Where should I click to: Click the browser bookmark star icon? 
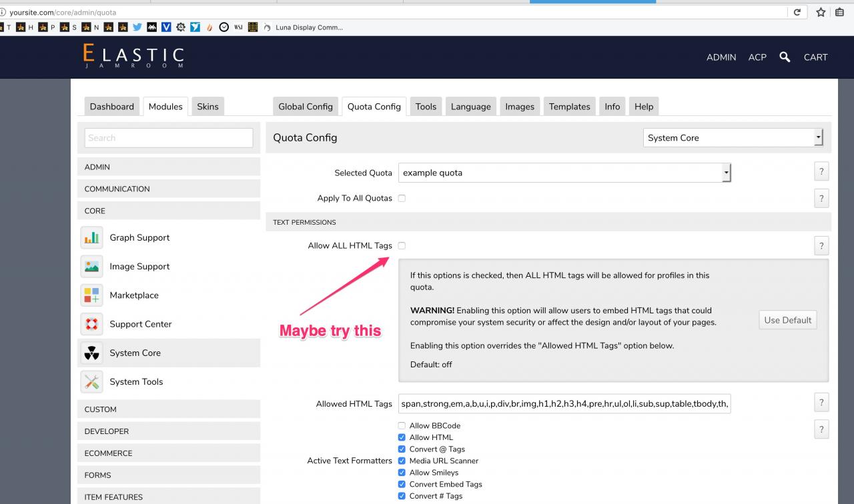pos(821,13)
